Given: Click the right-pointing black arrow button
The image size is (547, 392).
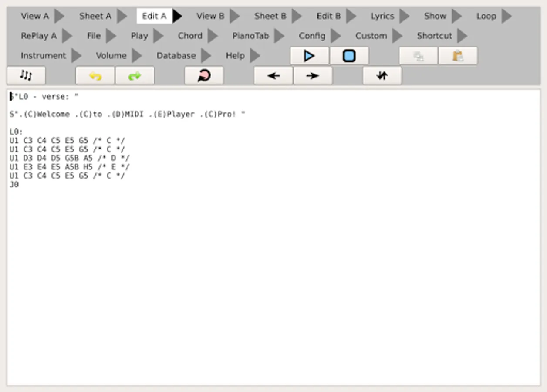Looking at the screenshot, I should point(313,75).
